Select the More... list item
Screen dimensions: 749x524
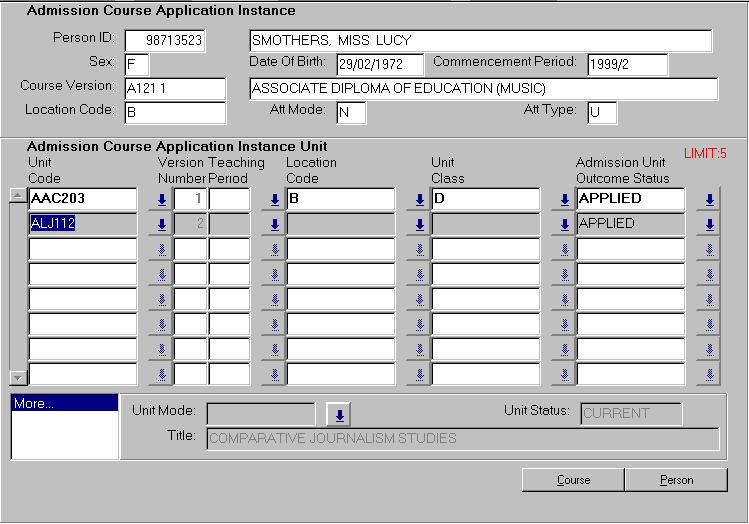(x=64, y=404)
